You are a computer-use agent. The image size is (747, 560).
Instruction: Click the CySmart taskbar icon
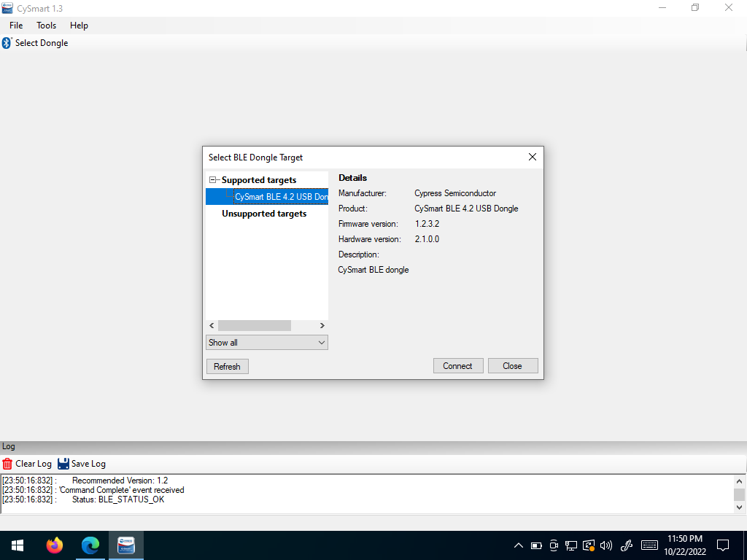coord(126,545)
